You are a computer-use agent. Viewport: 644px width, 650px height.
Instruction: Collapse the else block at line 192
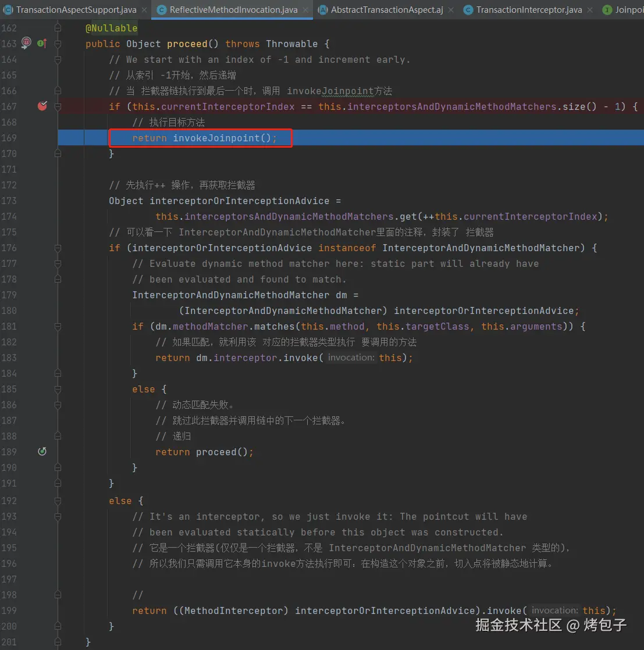(58, 501)
